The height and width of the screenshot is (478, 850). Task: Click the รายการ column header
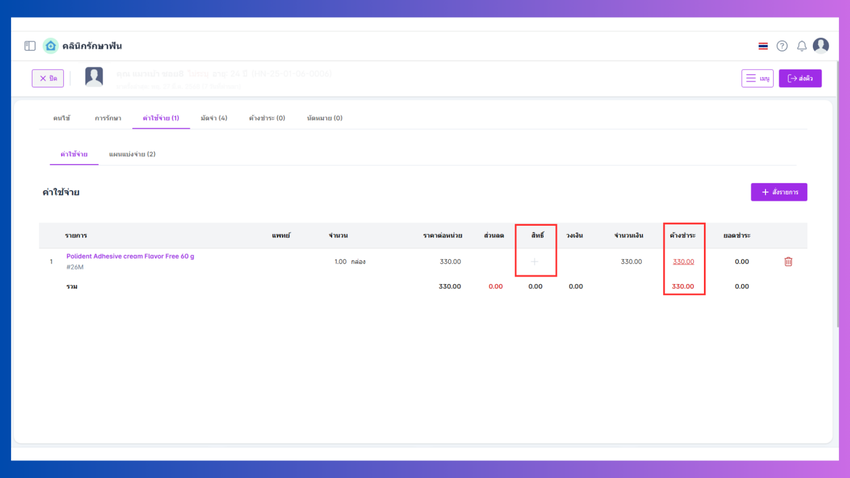pyautogui.click(x=76, y=236)
